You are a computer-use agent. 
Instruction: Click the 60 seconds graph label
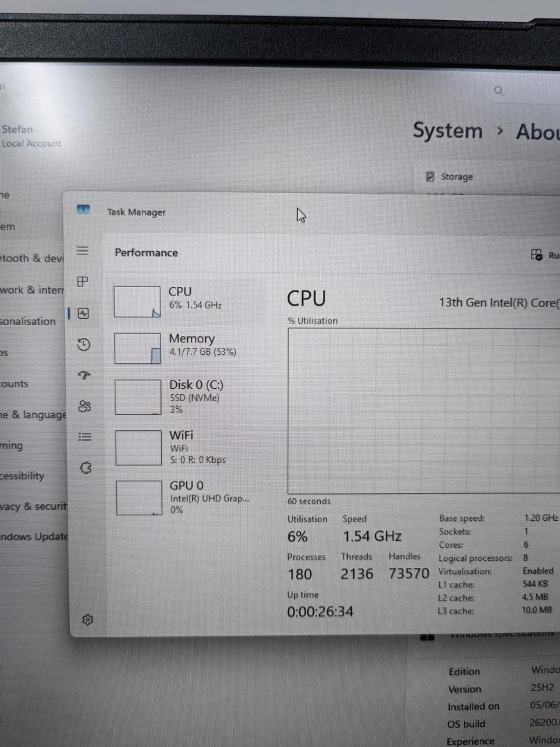click(308, 501)
